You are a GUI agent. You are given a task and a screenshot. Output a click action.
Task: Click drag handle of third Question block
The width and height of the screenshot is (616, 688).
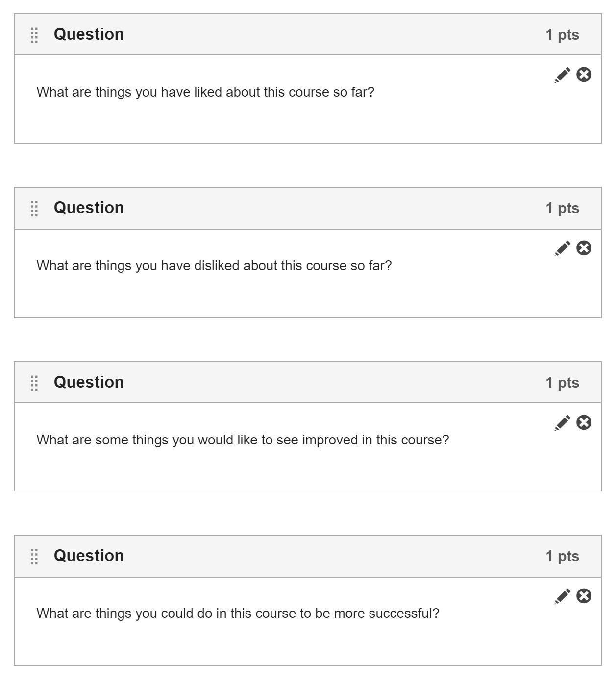(34, 383)
